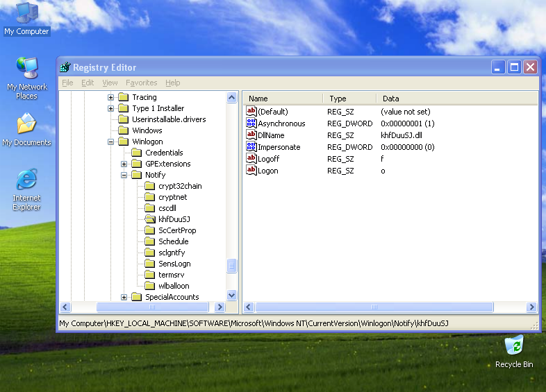Select the termsrv key label
Viewport: 546px width, 392px height.
tap(172, 275)
